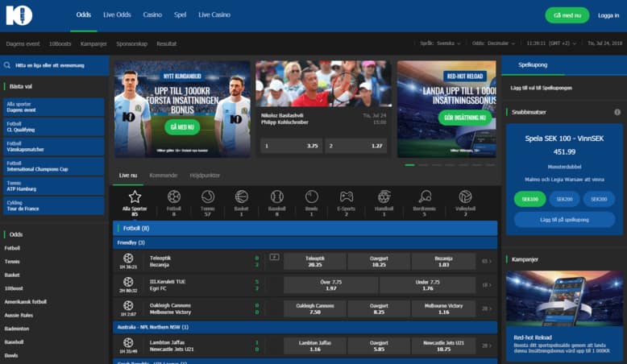This screenshot has width=627, height=364.
Task: Switch to the Höjdpunkter tab
Action: 205,176
